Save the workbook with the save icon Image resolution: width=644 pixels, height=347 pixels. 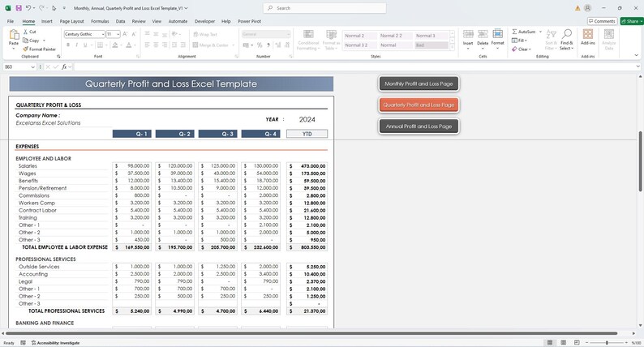pos(19,8)
